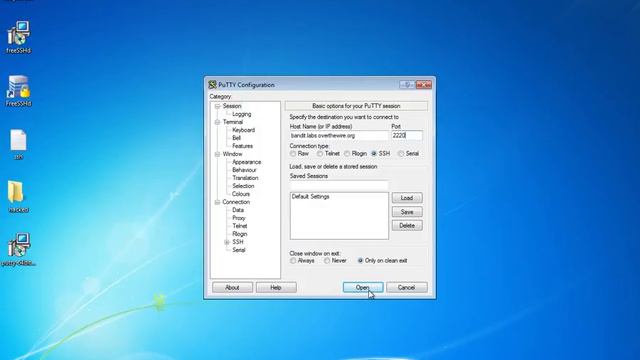
Task: Open the Session category
Action: [232, 106]
